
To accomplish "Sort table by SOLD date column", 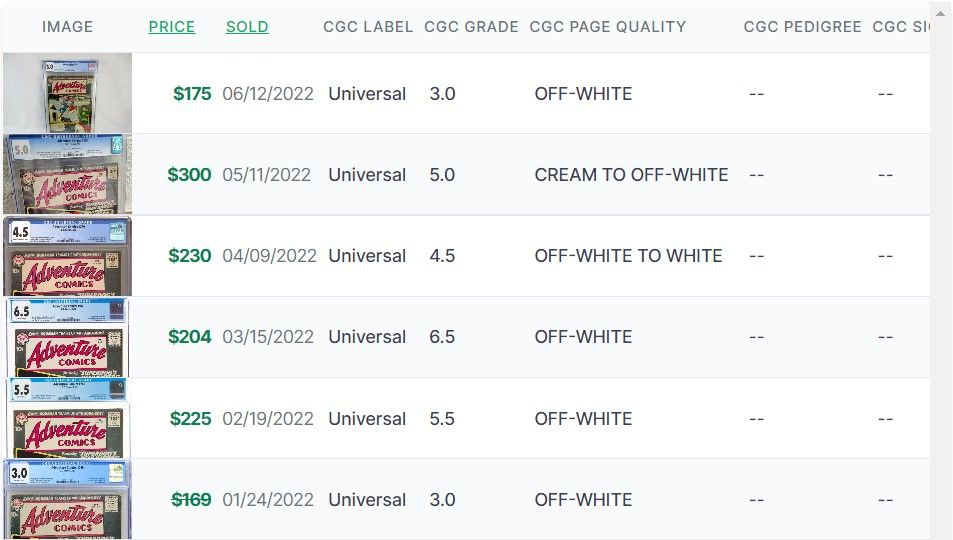I will pos(247,27).
